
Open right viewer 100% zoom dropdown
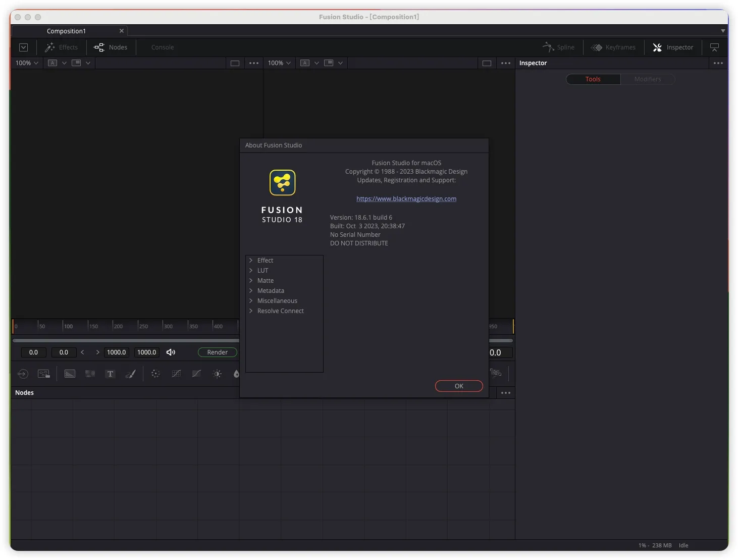pos(279,63)
